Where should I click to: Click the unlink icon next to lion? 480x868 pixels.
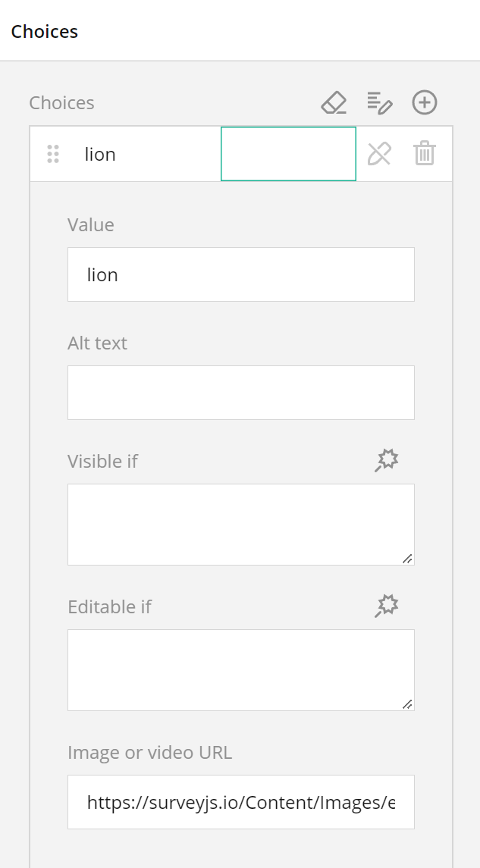coord(380,153)
